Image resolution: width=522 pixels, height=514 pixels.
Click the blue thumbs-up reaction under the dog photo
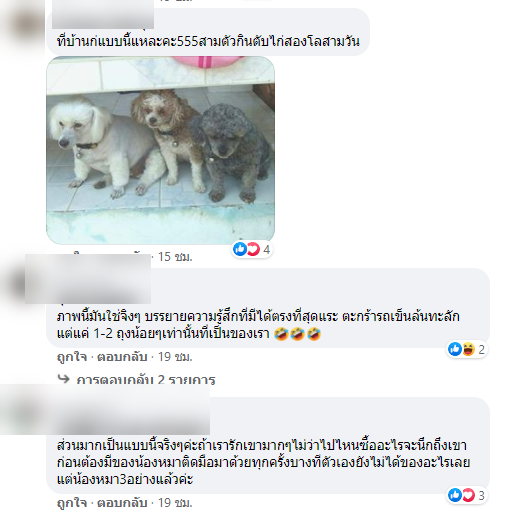pos(240,249)
